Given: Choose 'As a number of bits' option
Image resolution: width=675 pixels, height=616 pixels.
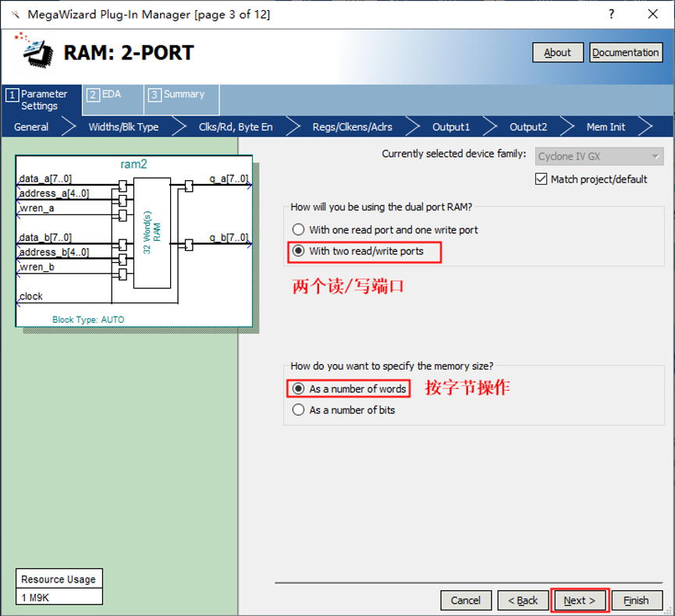Looking at the screenshot, I should 298,409.
